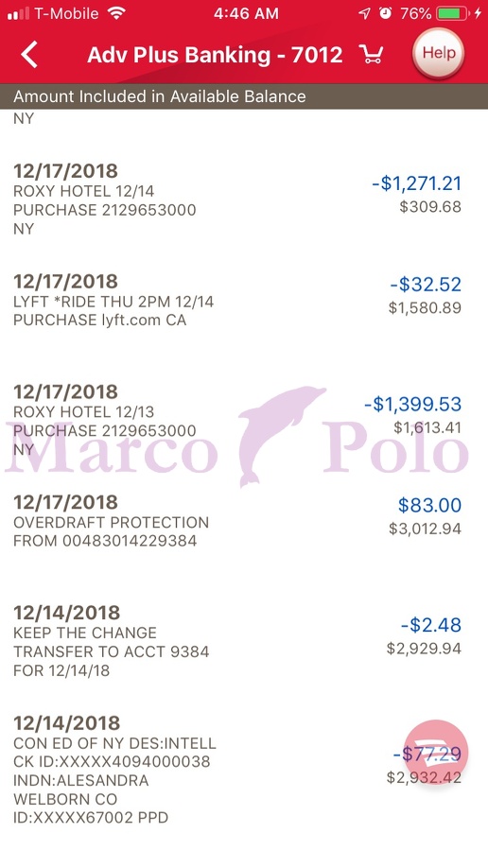The width and height of the screenshot is (488, 868).
Task: Tap the battery indicator in status bar
Action: point(452,13)
